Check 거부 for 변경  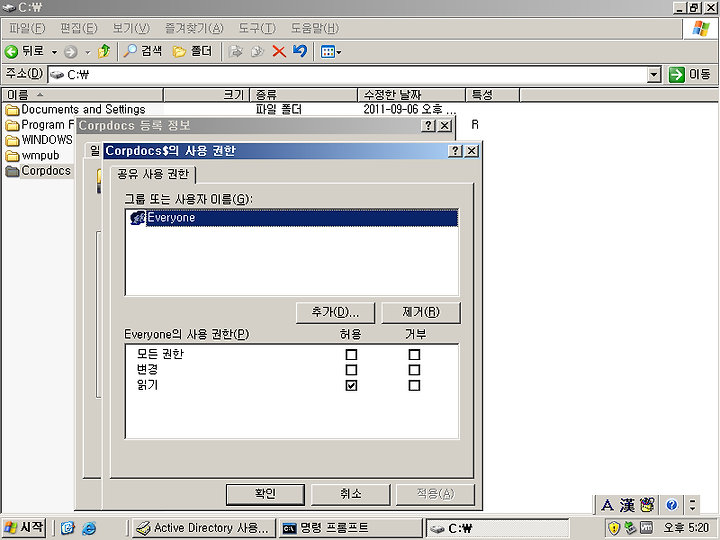414,370
